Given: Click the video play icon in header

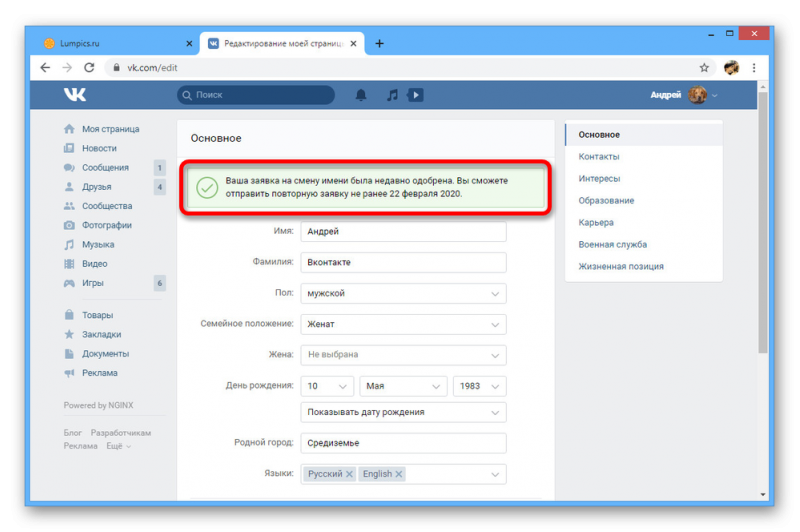Looking at the screenshot, I should [x=415, y=95].
